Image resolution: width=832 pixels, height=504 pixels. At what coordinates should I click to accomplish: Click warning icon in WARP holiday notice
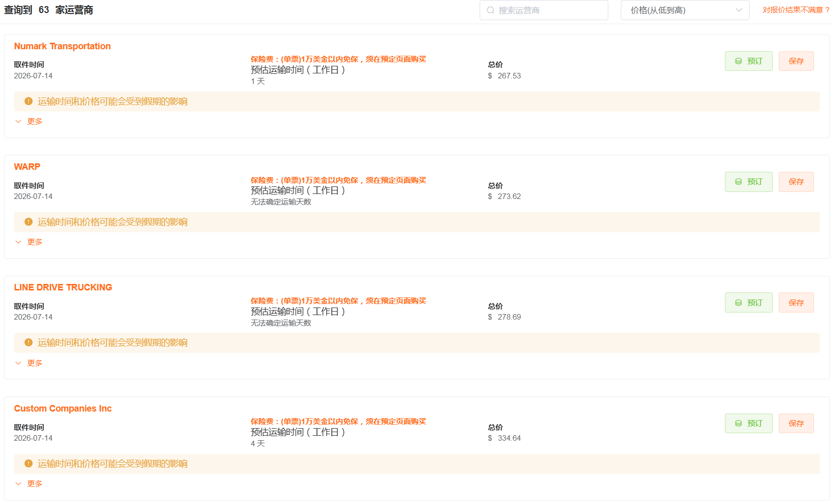click(29, 222)
